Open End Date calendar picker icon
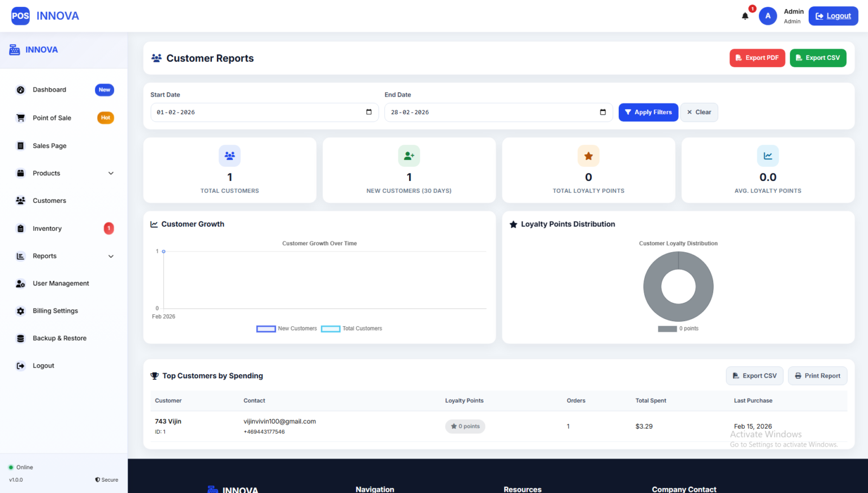 [603, 112]
